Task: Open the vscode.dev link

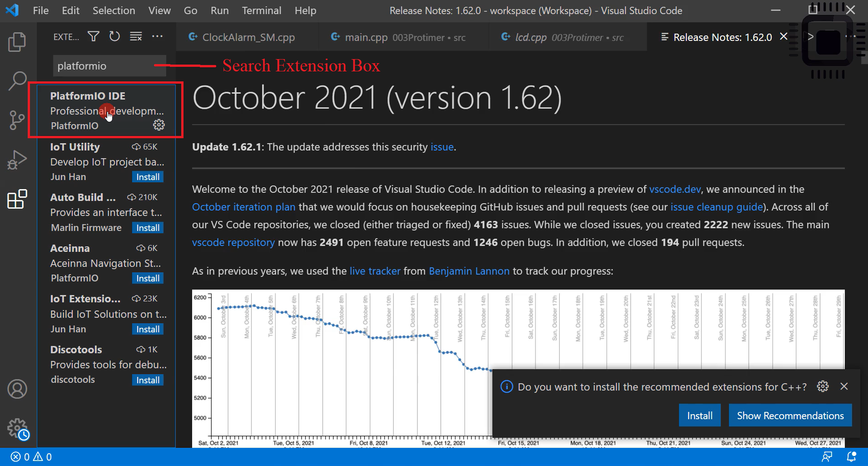Action: click(x=675, y=189)
